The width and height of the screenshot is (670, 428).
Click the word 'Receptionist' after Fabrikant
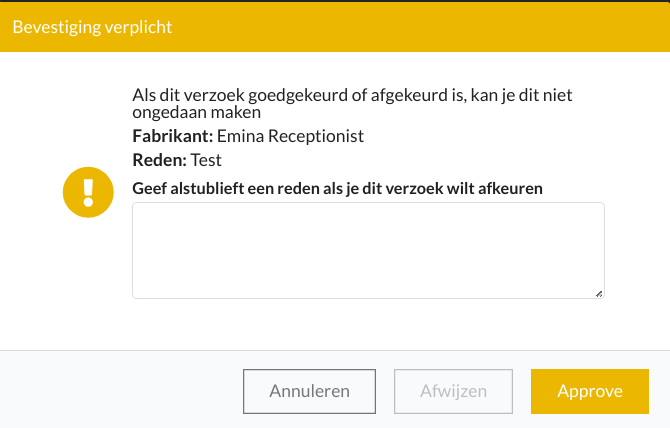(316, 137)
